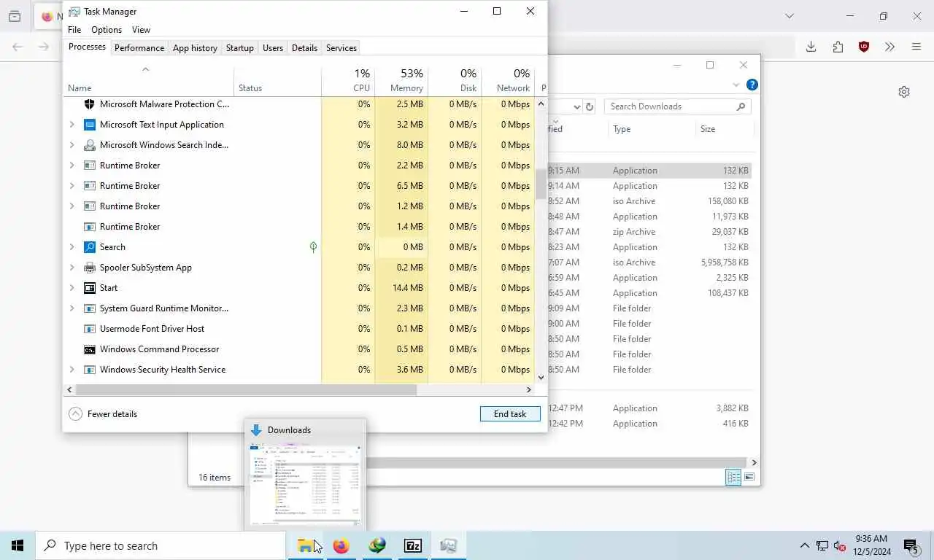Expand the Start process group
This screenshot has width=934, height=560.
(x=72, y=288)
